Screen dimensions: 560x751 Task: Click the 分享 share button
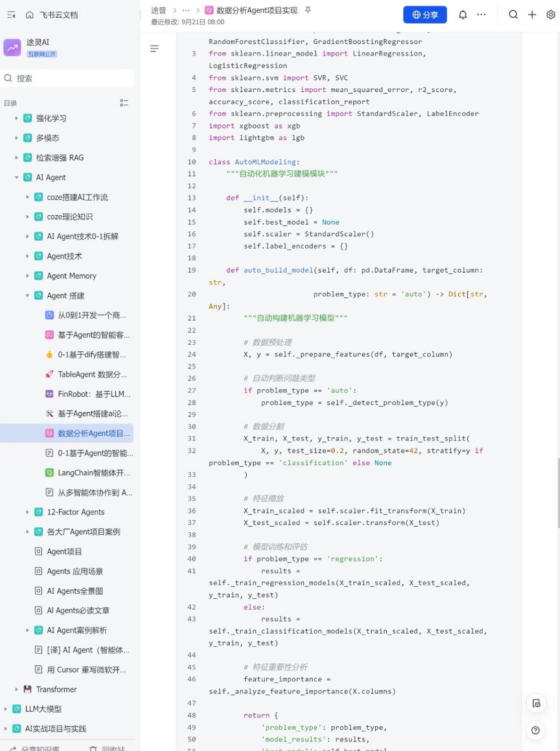(x=425, y=15)
